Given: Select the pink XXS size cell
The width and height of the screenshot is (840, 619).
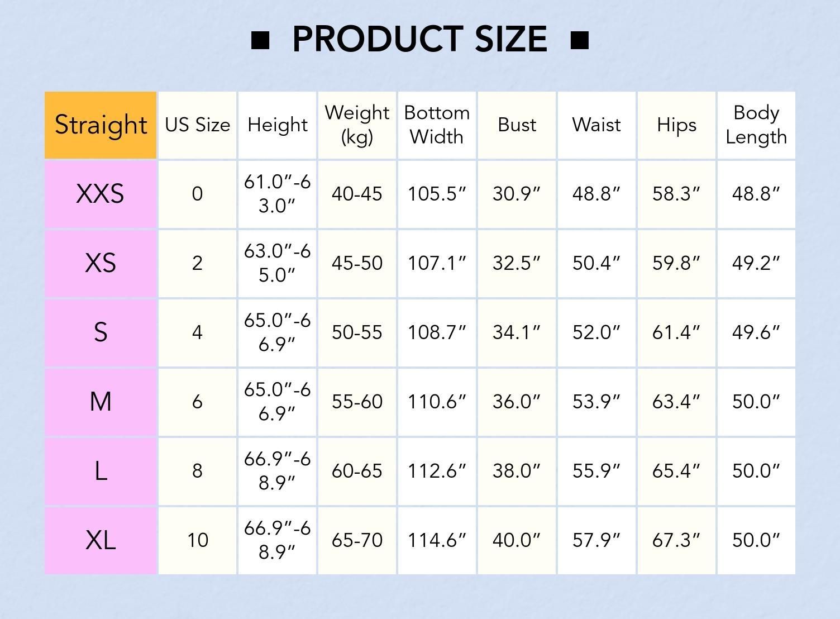Looking at the screenshot, I should coord(101,194).
